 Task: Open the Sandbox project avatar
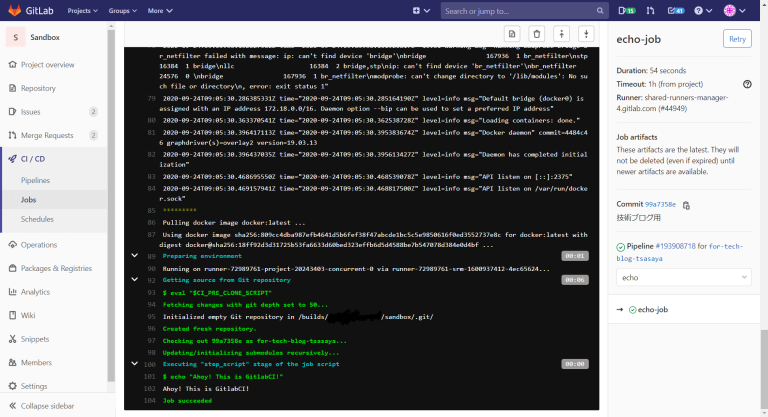click(16, 37)
